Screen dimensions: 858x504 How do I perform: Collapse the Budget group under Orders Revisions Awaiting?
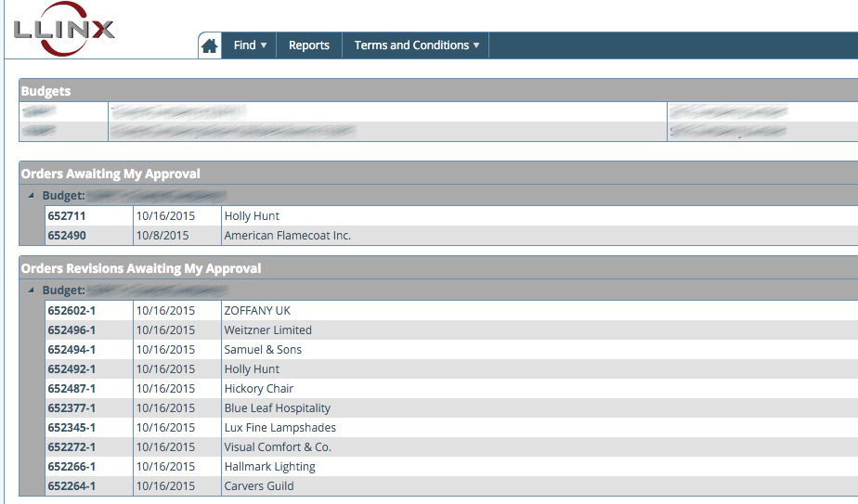[32, 290]
